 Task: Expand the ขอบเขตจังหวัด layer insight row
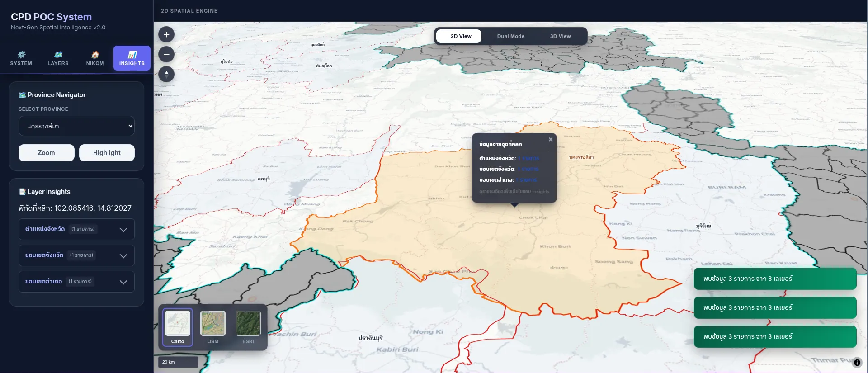pos(76,255)
